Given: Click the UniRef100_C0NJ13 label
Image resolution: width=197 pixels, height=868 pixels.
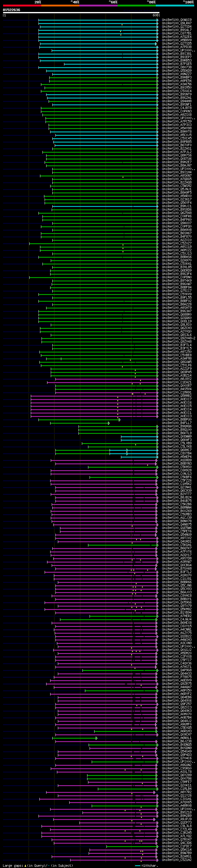Looking at the screenshot, I should coord(177,474).
